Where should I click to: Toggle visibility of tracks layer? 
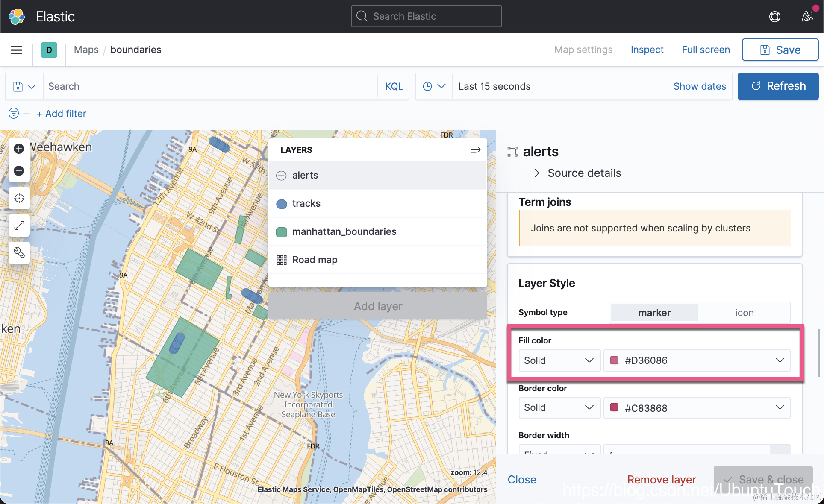coord(281,204)
